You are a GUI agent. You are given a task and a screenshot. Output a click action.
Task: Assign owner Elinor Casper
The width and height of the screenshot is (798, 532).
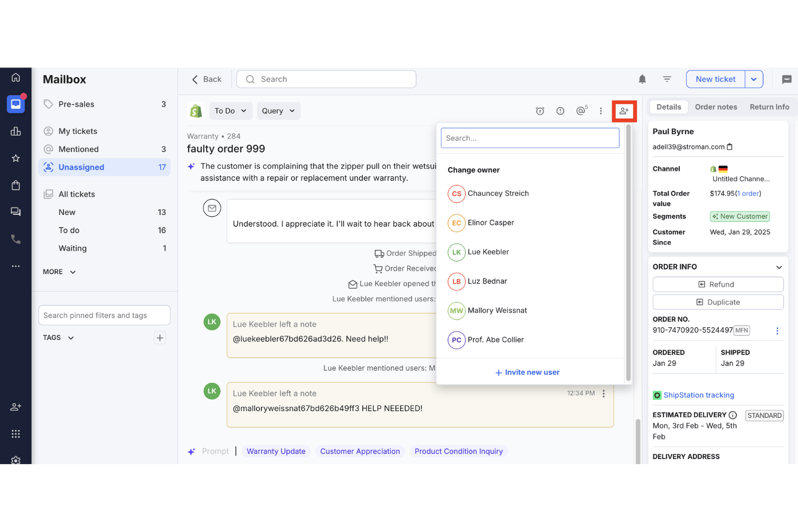(x=530, y=223)
